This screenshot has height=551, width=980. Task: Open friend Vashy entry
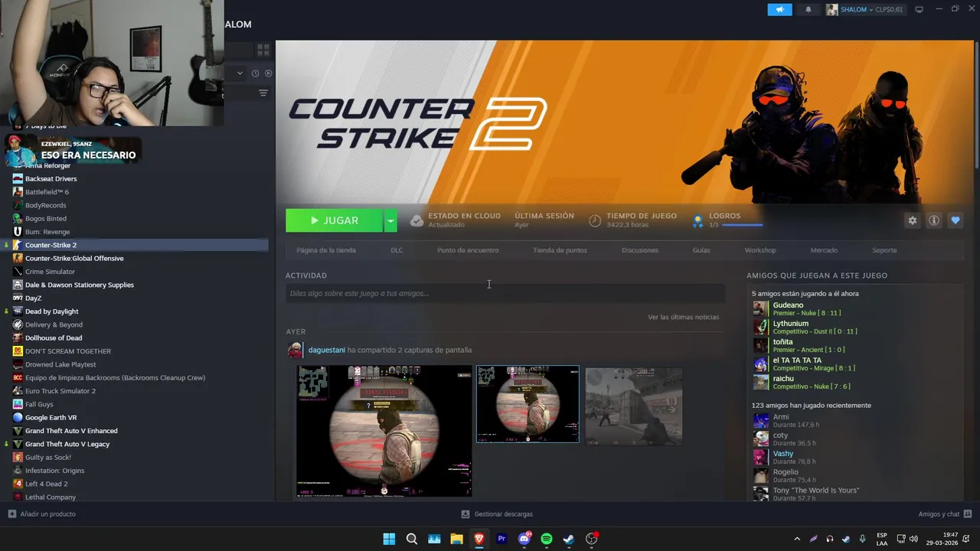786,457
